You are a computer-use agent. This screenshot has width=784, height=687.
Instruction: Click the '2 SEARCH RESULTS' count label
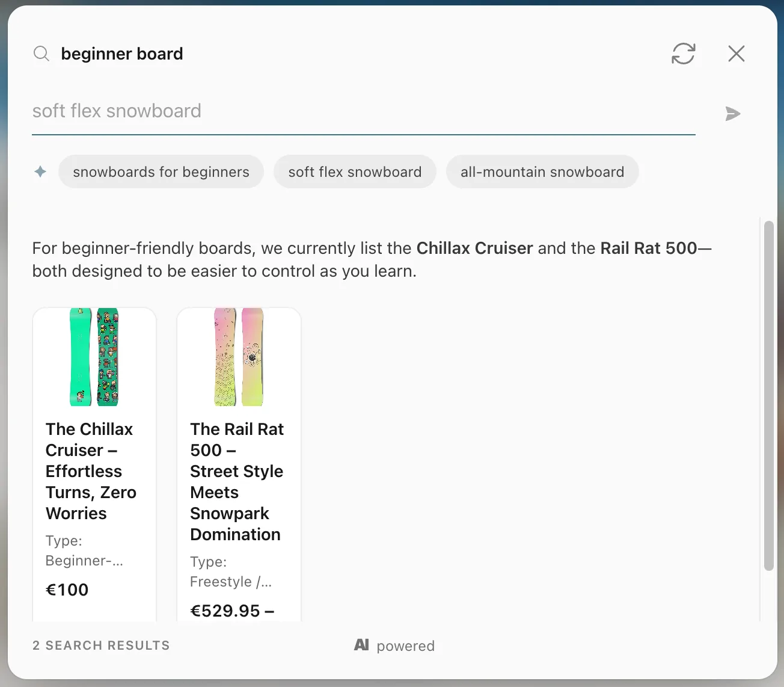click(x=101, y=645)
